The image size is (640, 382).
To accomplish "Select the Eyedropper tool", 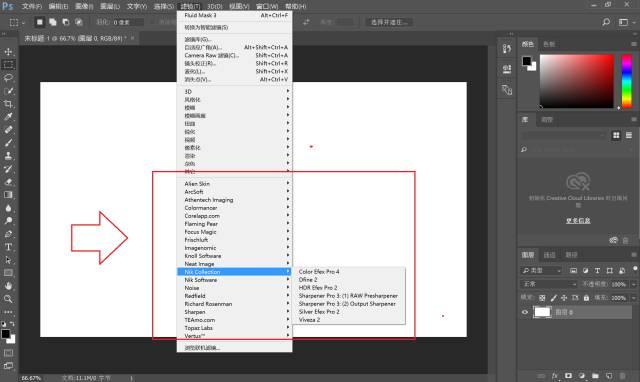I will 8,117.
